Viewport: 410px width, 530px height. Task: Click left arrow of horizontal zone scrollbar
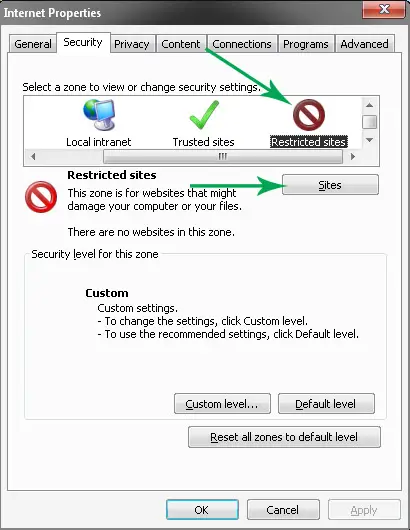pyautogui.click(x=33, y=156)
